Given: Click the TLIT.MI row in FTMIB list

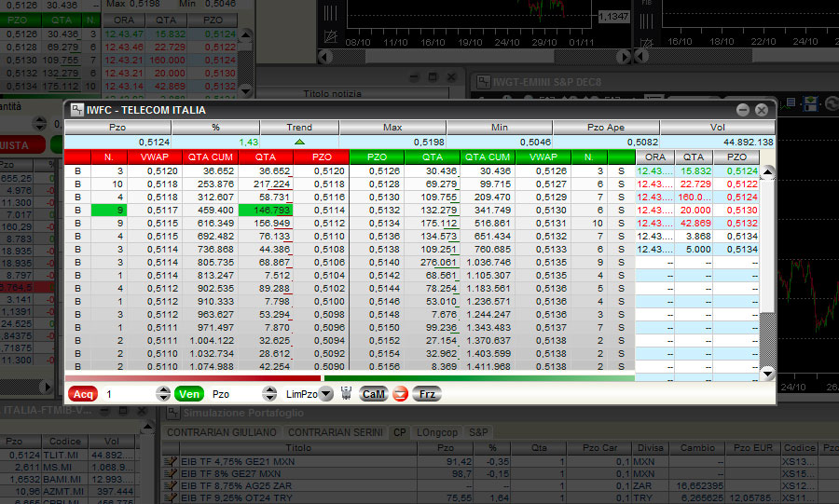Looking at the screenshot, I should pos(70,455).
